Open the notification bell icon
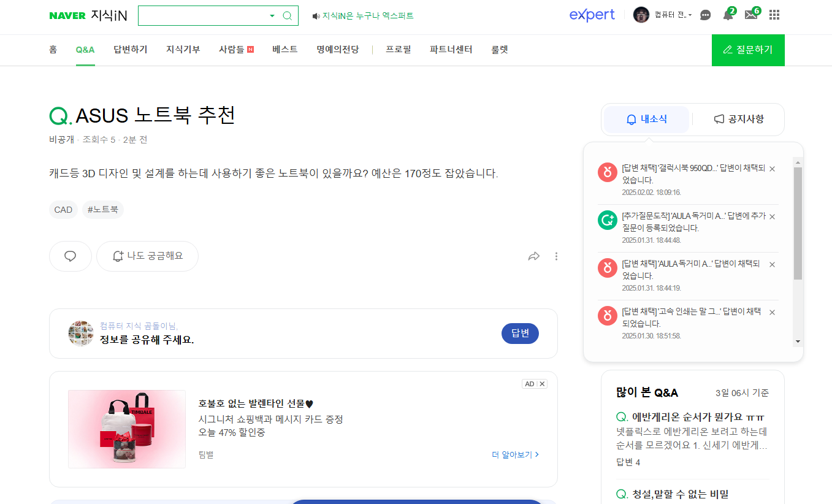Image resolution: width=832 pixels, height=504 pixels. pos(728,15)
